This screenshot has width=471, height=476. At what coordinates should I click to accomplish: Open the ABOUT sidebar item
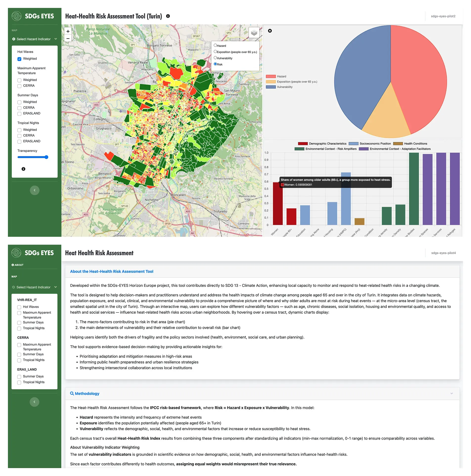[x=18, y=265]
